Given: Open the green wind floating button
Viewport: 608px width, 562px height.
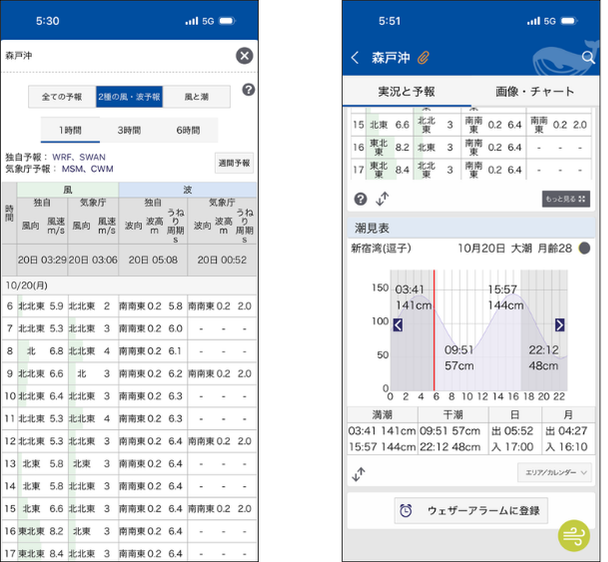Looking at the screenshot, I should [574, 536].
